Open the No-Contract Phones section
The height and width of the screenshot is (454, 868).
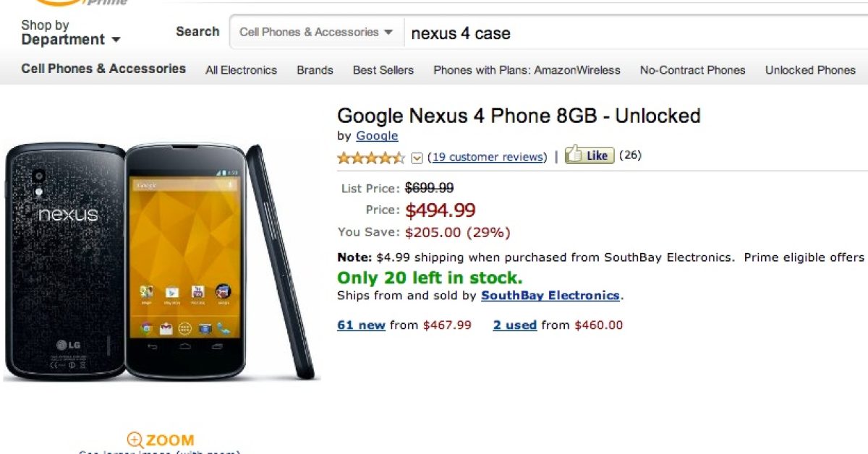coord(692,70)
